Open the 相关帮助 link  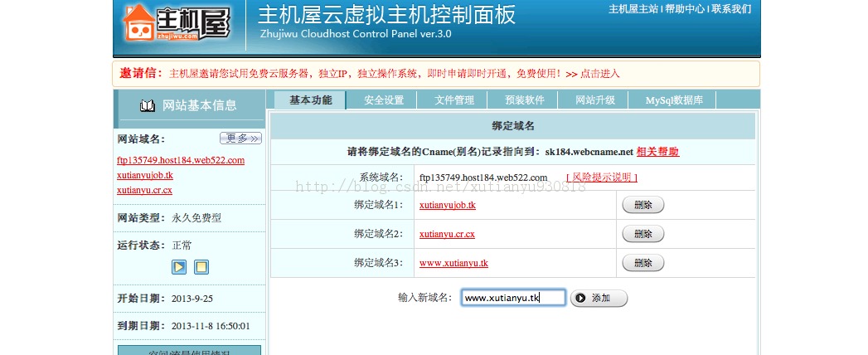657,152
